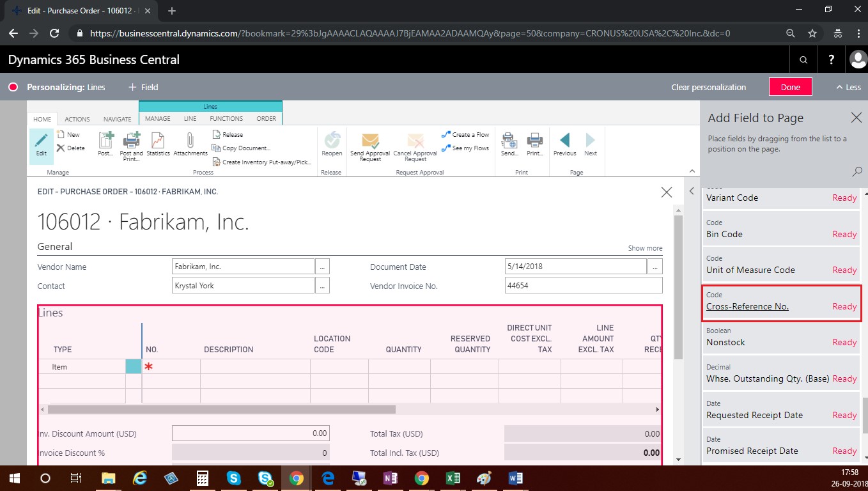The image size is (868, 491).
Task: Click the lines grid horizontal scrollbar
Action: tap(221, 409)
